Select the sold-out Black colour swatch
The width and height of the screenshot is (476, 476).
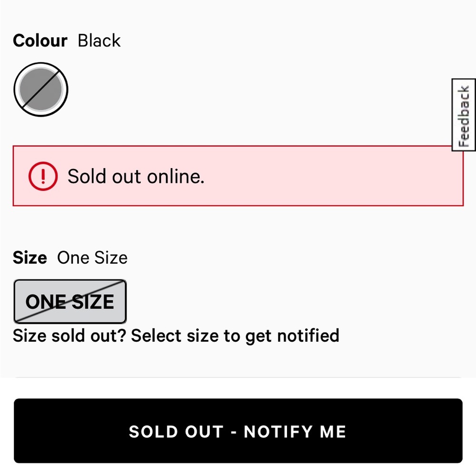pos(41,89)
